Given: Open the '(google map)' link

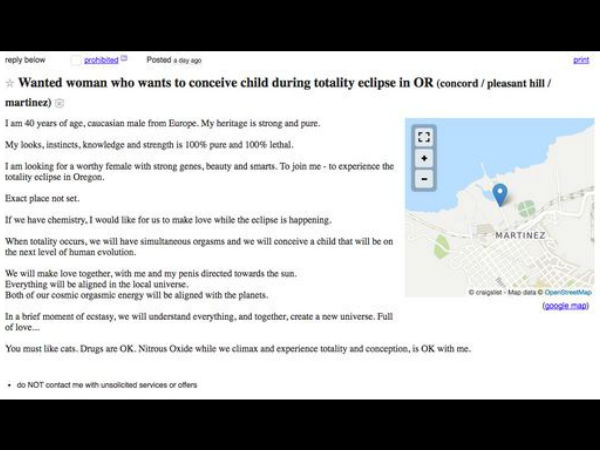Looking at the screenshot, I should [x=566, y=306].
